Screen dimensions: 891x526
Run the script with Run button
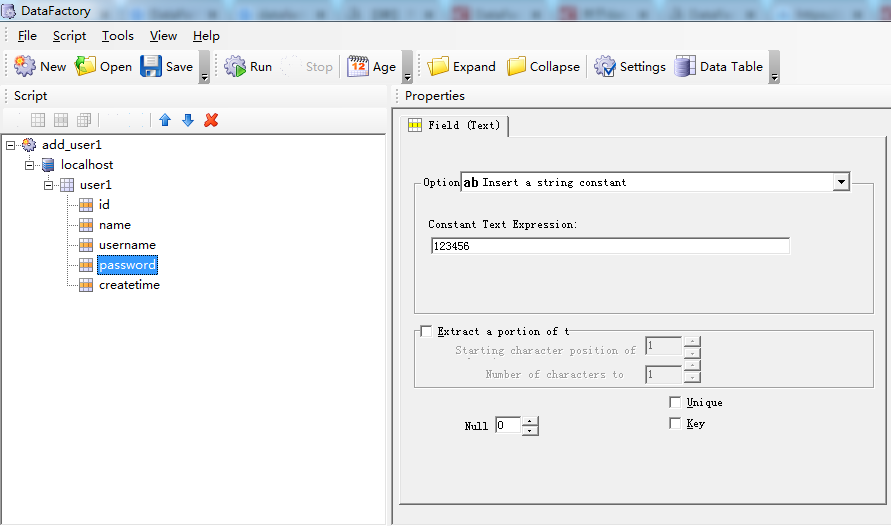point(248,66)
